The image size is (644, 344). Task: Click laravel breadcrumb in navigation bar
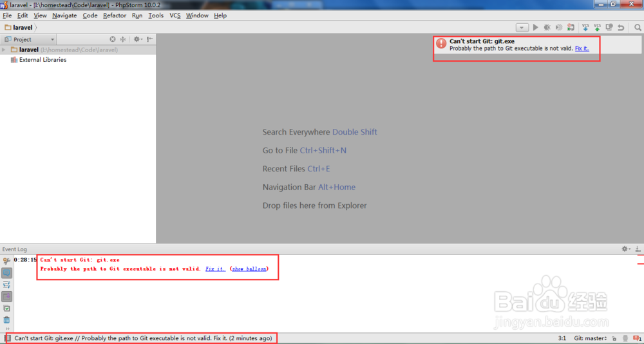(x=23, y=28)
